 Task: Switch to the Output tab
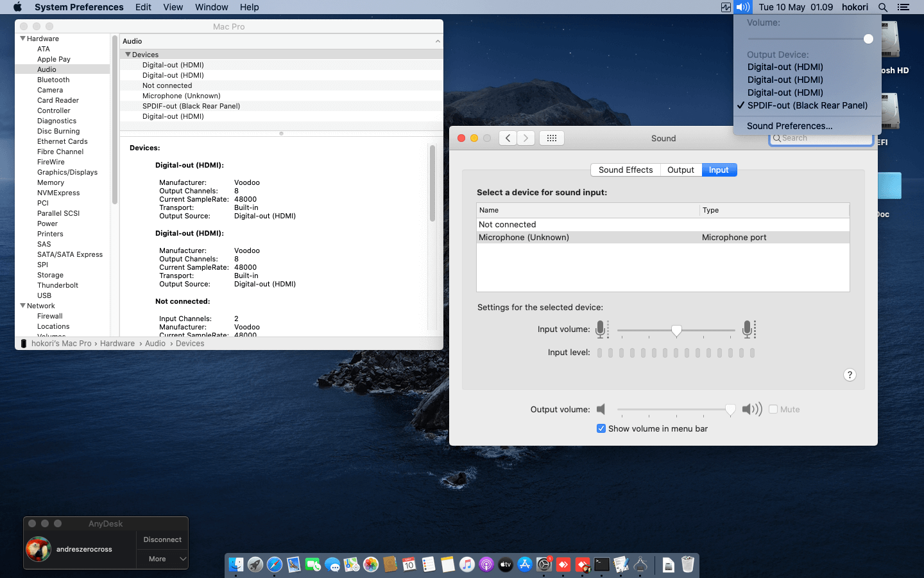(x=680, y=170)
